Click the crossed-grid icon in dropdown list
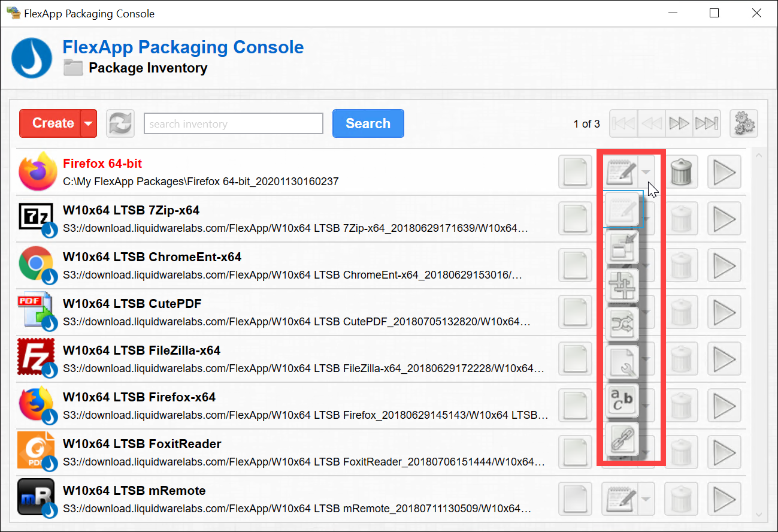This screenshot has height=532, width=778. [x=622, y=286]
